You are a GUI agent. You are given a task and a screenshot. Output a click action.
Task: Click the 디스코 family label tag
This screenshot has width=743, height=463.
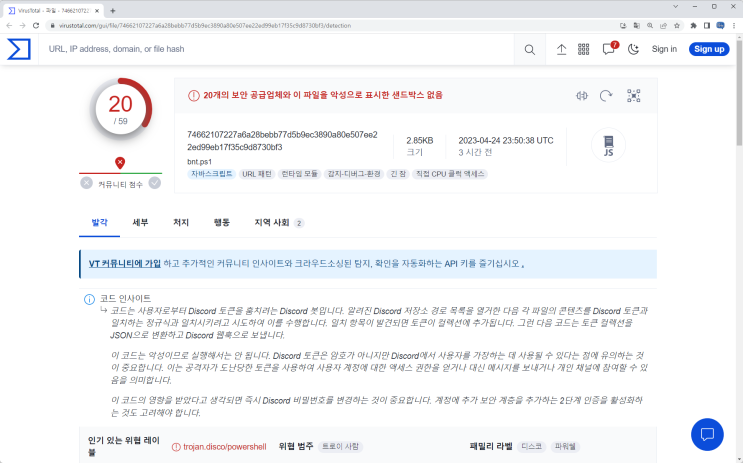coord(531,446)
